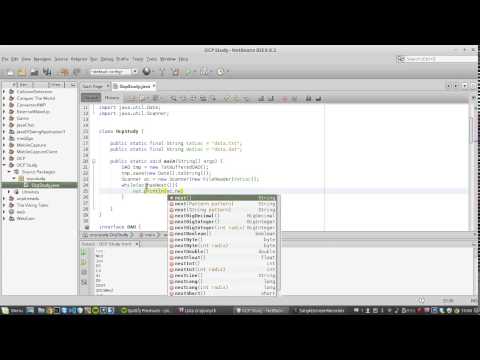Select the OCP project in the tree
480x360 pixels.
pos(21,158)
